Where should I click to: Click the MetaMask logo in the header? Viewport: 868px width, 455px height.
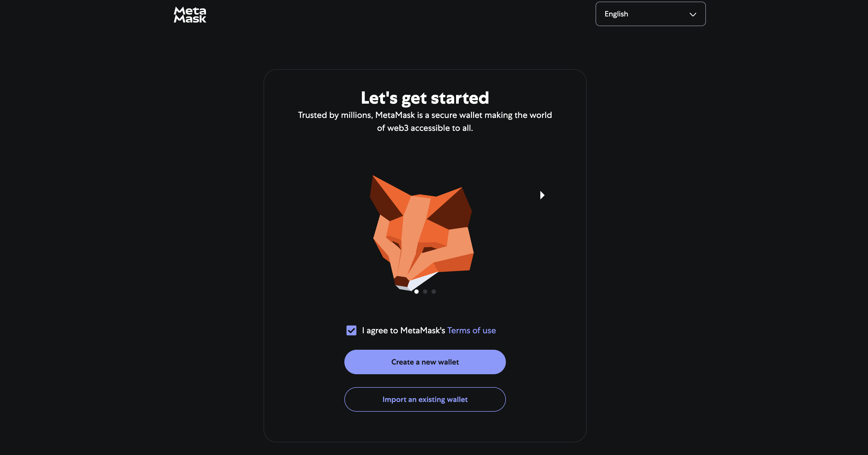click(x=190, y=15)
